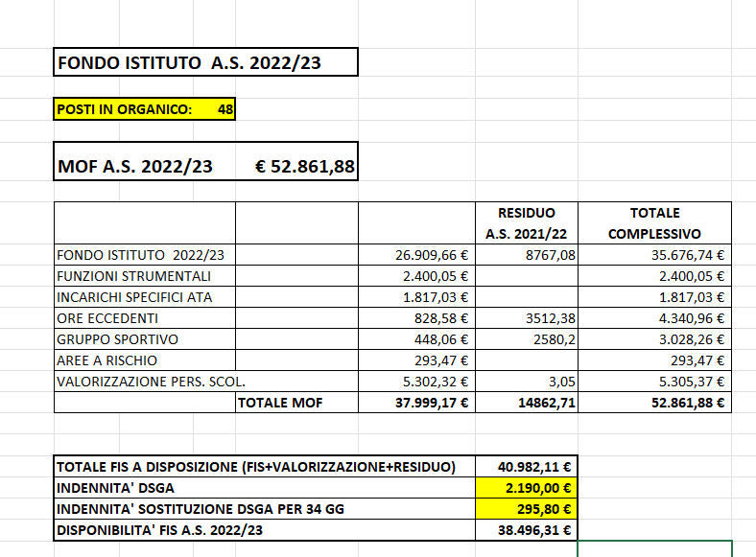Click the 38.496,31 € availability cell

pos(526,529)
